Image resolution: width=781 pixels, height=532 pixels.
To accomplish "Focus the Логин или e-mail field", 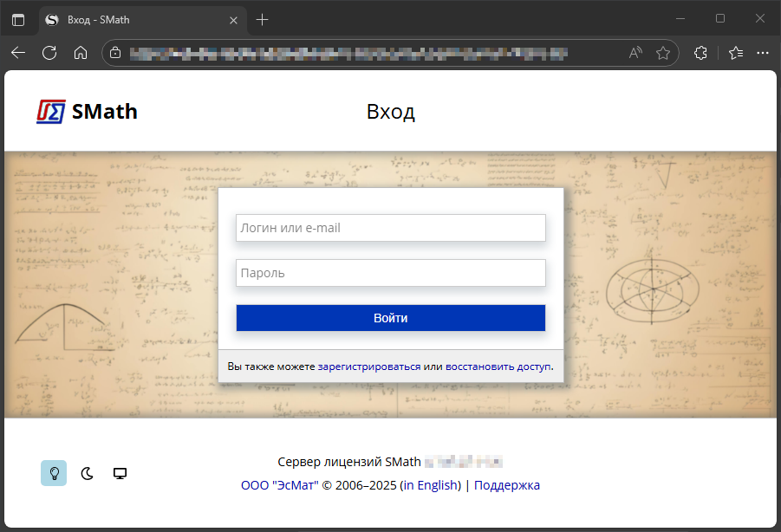I will [x=391, y=228].
